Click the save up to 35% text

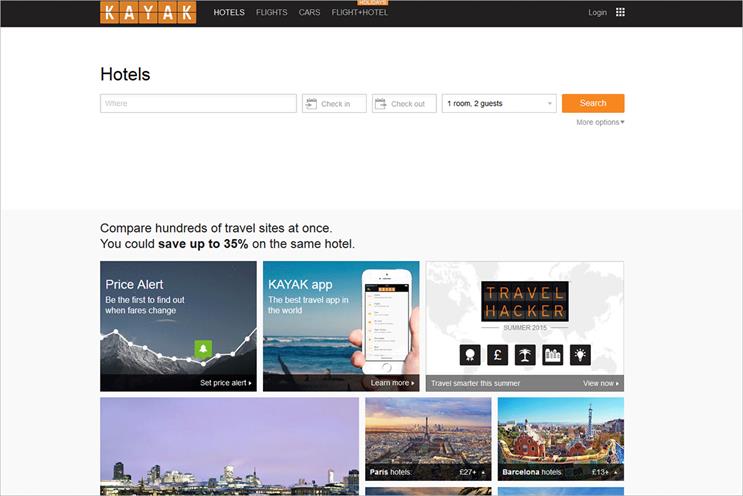click(203, 244)
